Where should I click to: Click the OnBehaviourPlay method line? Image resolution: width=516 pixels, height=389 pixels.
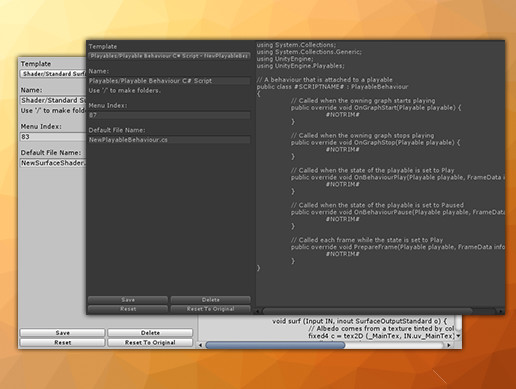[x=398, y=177]
